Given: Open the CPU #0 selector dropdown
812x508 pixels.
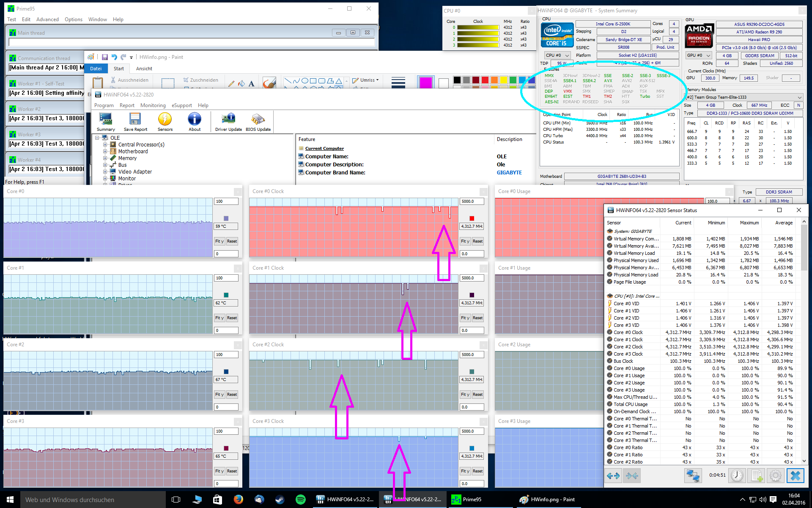Looking at the screenshot, I should tap(557, 55).
